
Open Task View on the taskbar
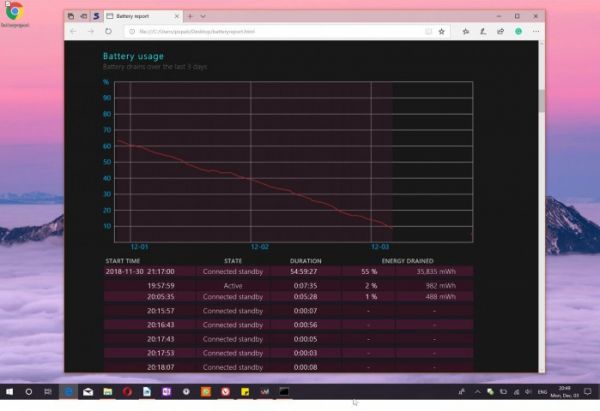click(x=48, y=392)
